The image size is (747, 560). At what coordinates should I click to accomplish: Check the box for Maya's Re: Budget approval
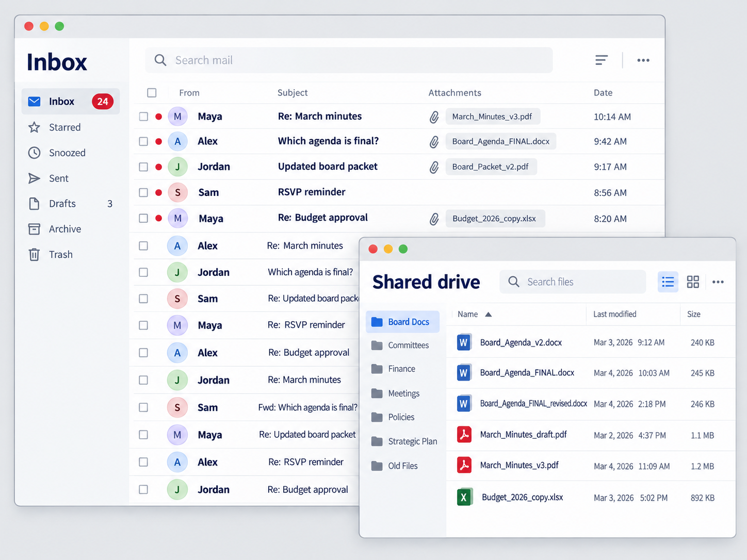(143, 218)
